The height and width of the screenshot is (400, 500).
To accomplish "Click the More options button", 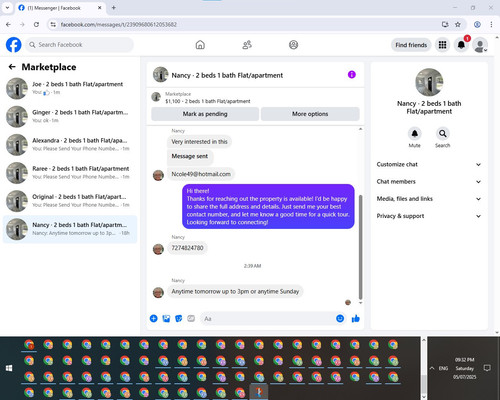I will coord(310,114).
